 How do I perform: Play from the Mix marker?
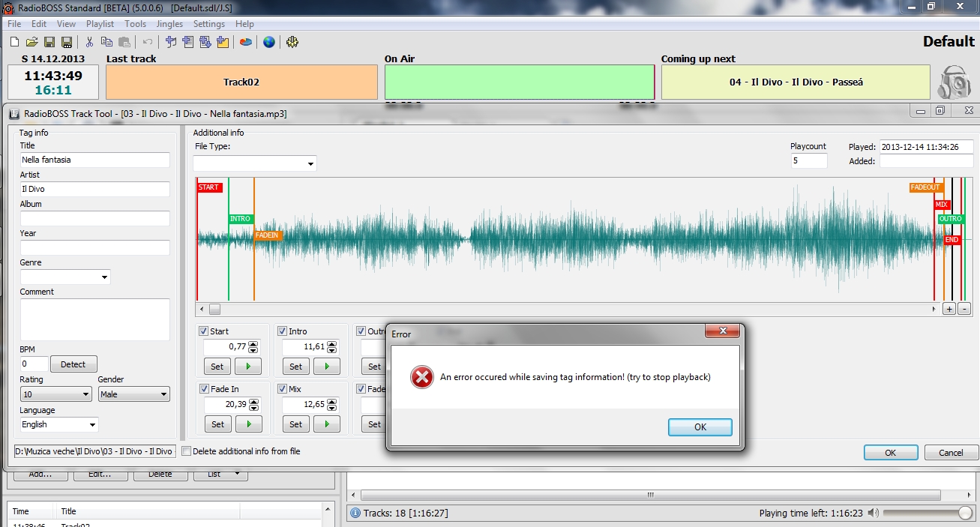pos(327,424)
